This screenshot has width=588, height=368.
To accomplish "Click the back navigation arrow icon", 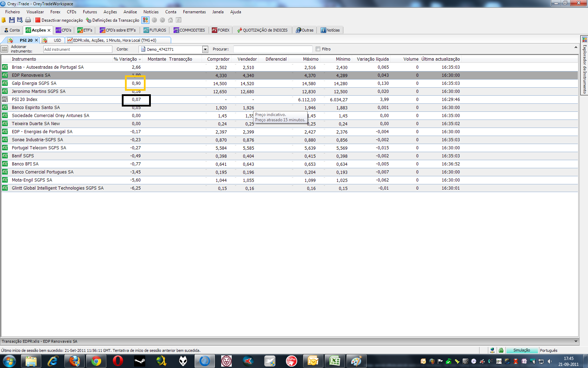I will coord(154,20).
